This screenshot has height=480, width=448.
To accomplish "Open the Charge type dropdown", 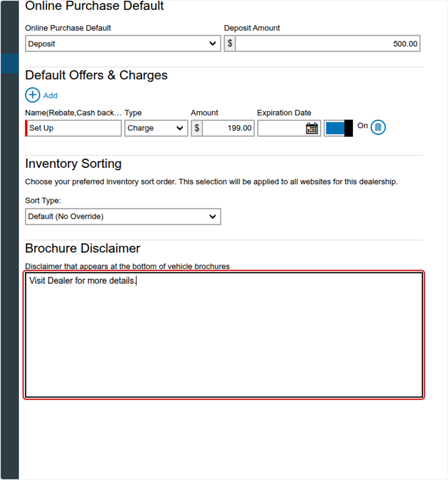I will [x=156, y=128].
